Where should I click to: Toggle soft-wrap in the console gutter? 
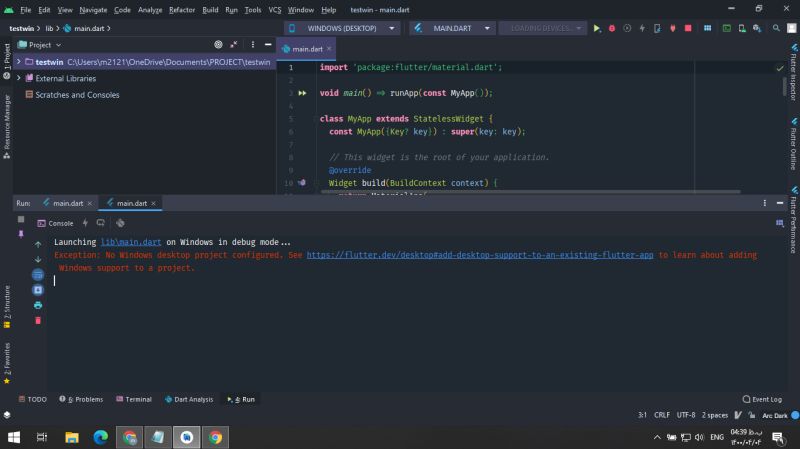tap(38, 275)
